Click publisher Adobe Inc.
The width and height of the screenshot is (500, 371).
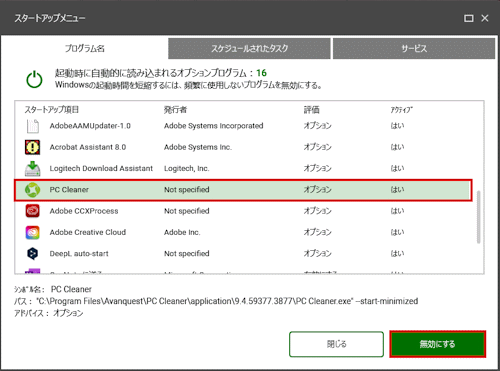(x=182, y=232)
